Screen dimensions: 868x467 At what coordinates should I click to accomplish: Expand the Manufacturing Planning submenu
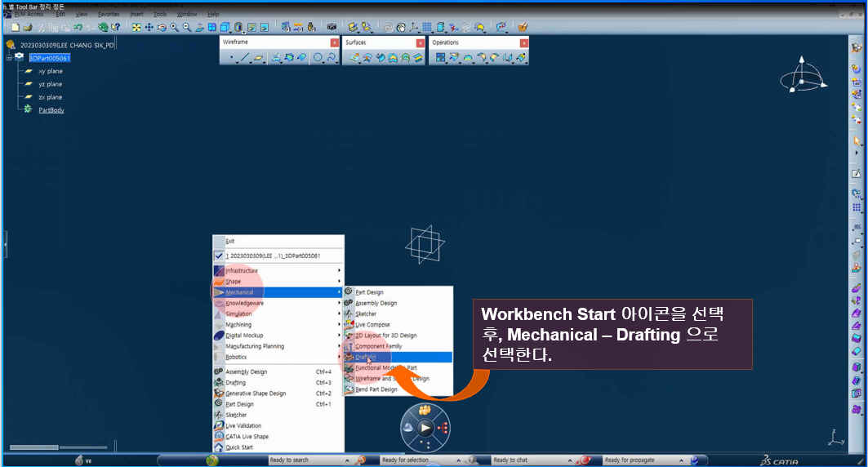(278, 346)
